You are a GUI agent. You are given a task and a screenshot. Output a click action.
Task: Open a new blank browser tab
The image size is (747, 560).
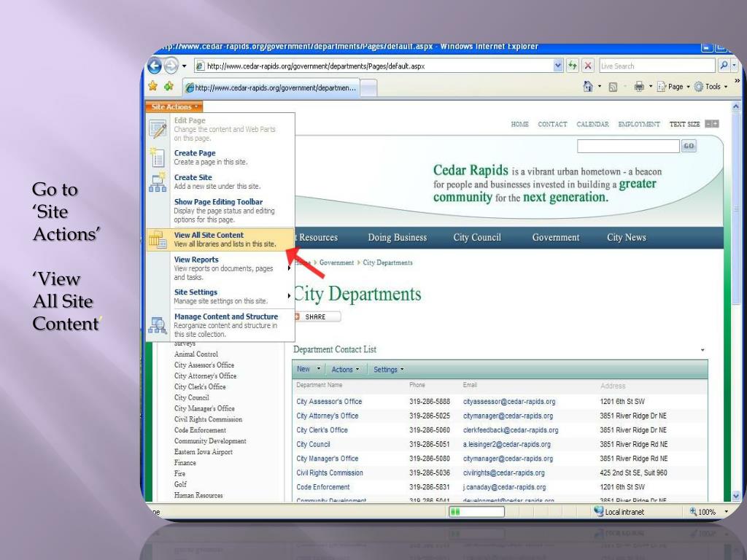(x=368, y=88)
